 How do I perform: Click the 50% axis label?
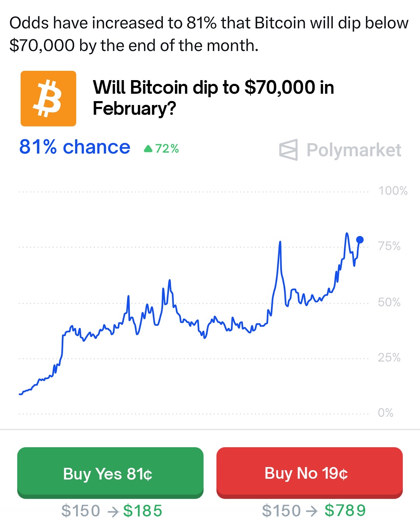[389, 302]
